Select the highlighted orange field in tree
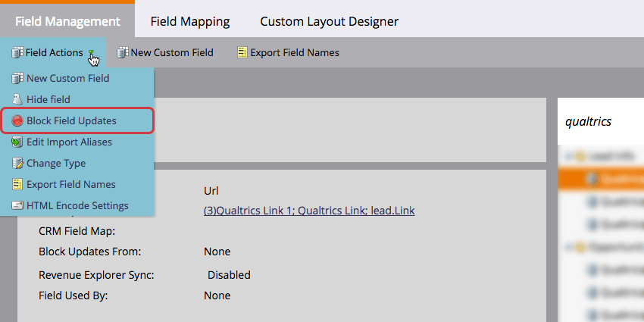Image resolution: width=644 pixels, height=322 pixels. click(601, 179)
